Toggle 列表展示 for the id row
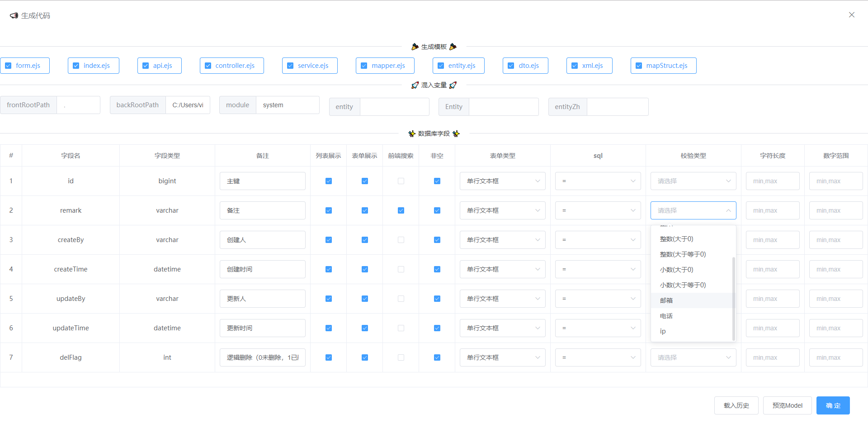 point(329,181)
